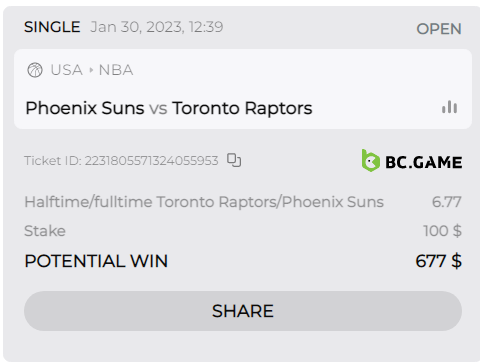The height and width of the screenshot is (363, 480).
Task: Click the 100 $ stake amount
Action: (442, 231)
